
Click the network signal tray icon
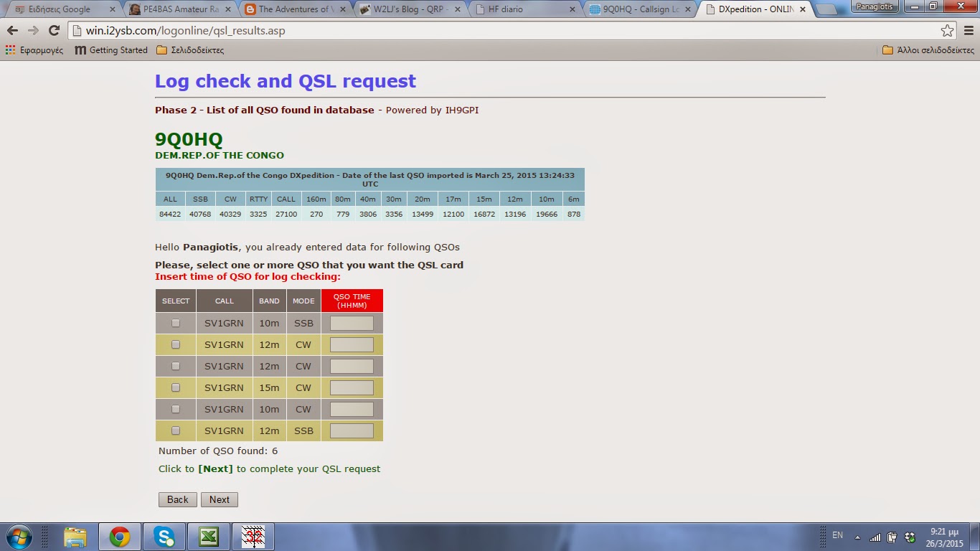[876, 536]
